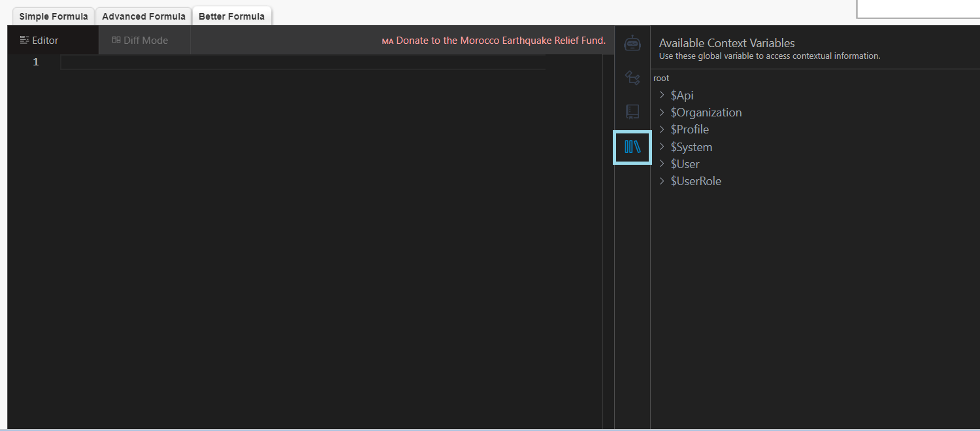Expand the $Api context variable
This screenshot has height=431, width=980.
coord(661,95)
